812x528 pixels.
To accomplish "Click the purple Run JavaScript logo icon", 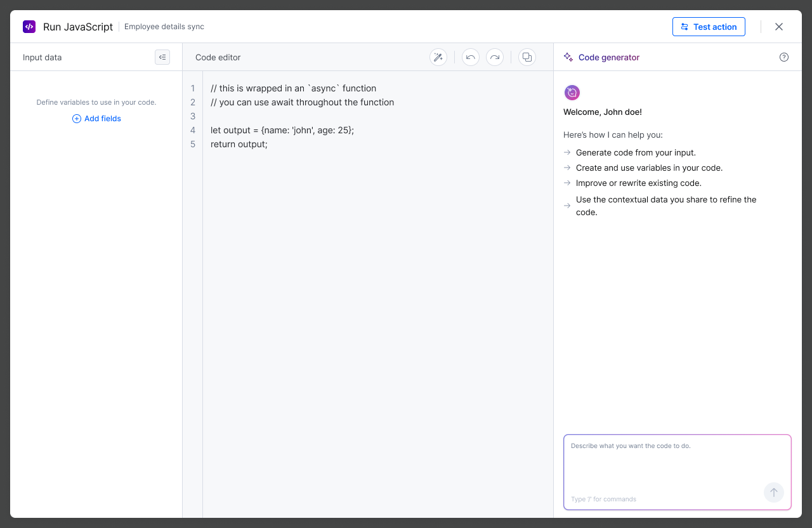I will (29, 27).
